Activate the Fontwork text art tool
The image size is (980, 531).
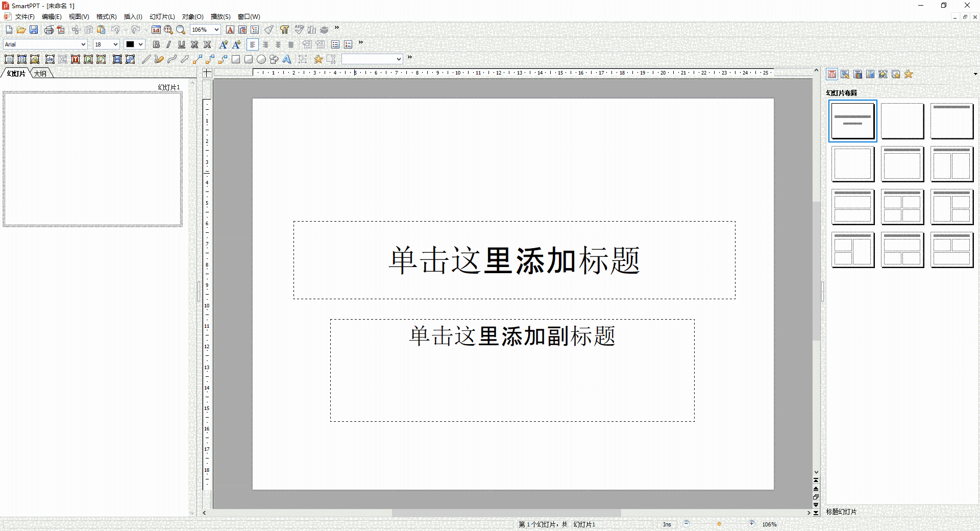(287, 59)
